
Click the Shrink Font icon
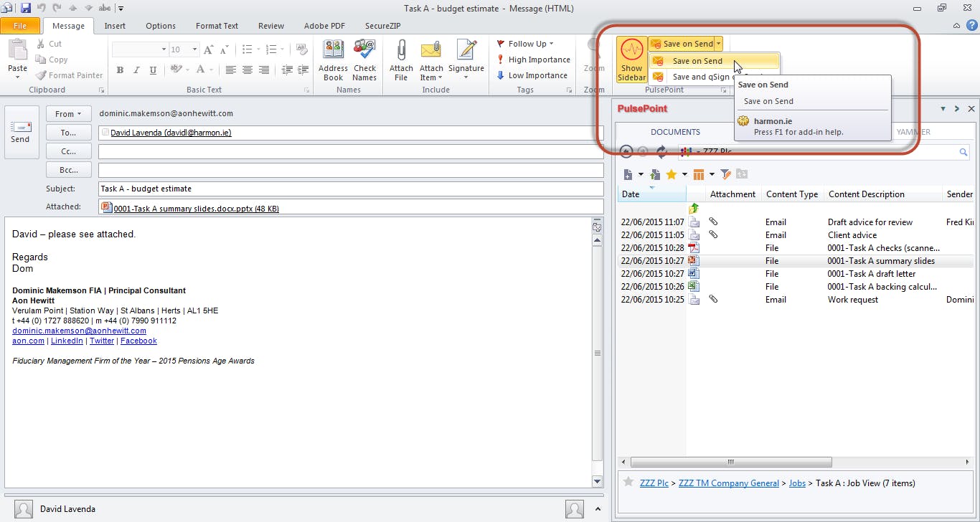coord(224,49)
